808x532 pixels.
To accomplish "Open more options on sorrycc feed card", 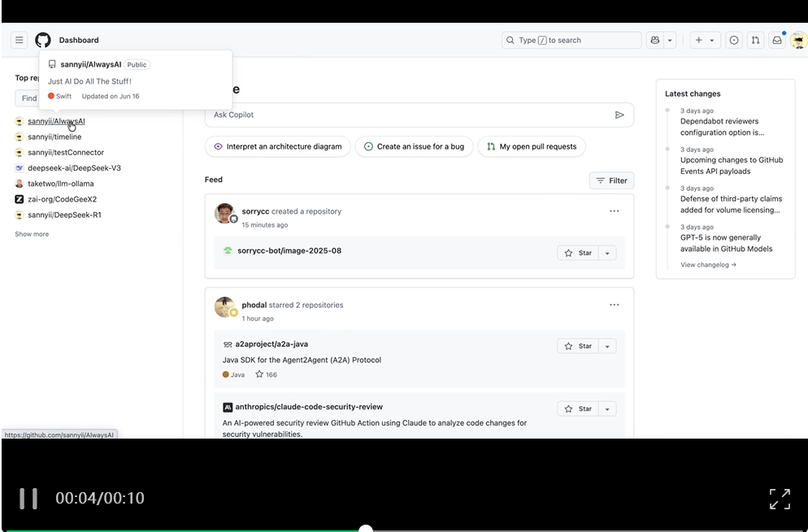I will [x=615, y=211].
